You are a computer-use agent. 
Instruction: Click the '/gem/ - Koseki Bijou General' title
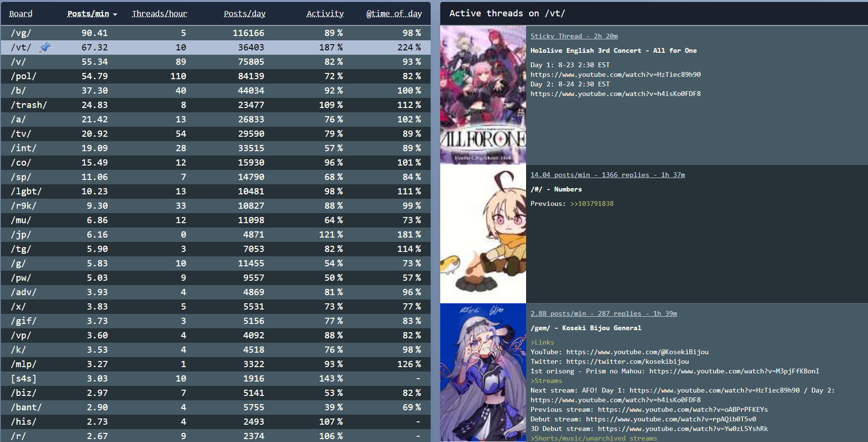(586, 328)
